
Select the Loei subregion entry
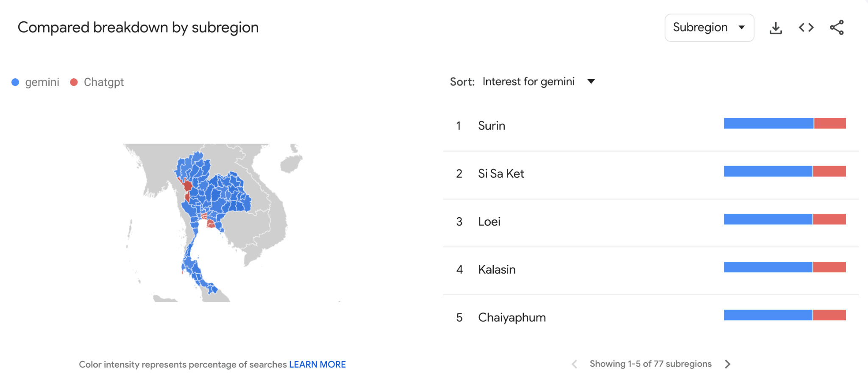click(488, 221)
